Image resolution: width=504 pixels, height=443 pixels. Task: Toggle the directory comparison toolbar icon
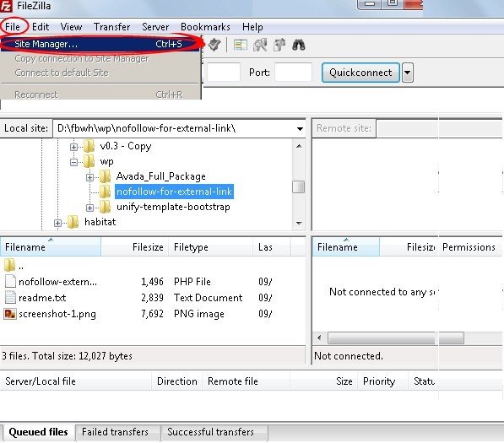point(260,45)
